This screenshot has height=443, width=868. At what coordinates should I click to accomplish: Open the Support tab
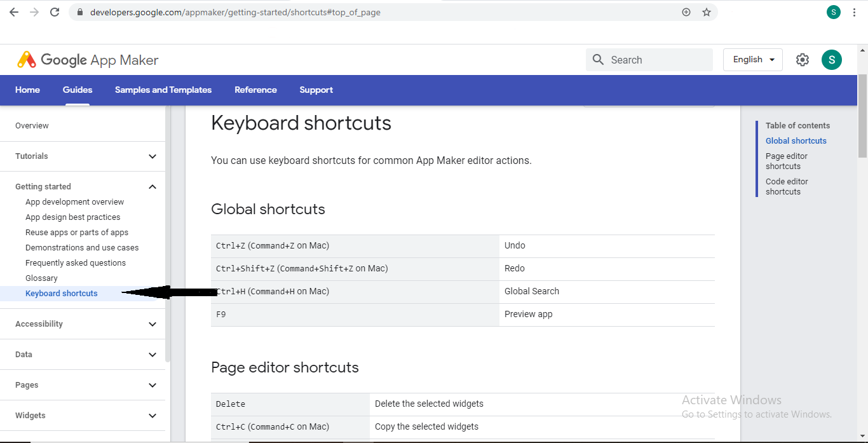click(x=316, y=90)
